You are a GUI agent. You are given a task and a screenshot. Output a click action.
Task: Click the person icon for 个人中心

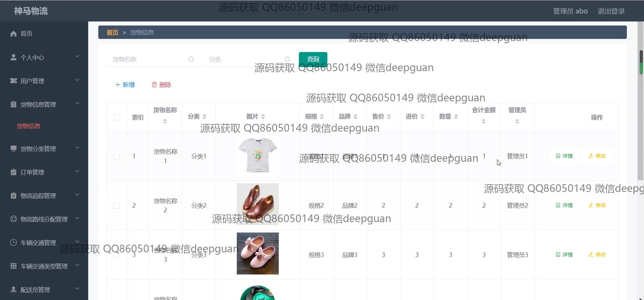13,57
